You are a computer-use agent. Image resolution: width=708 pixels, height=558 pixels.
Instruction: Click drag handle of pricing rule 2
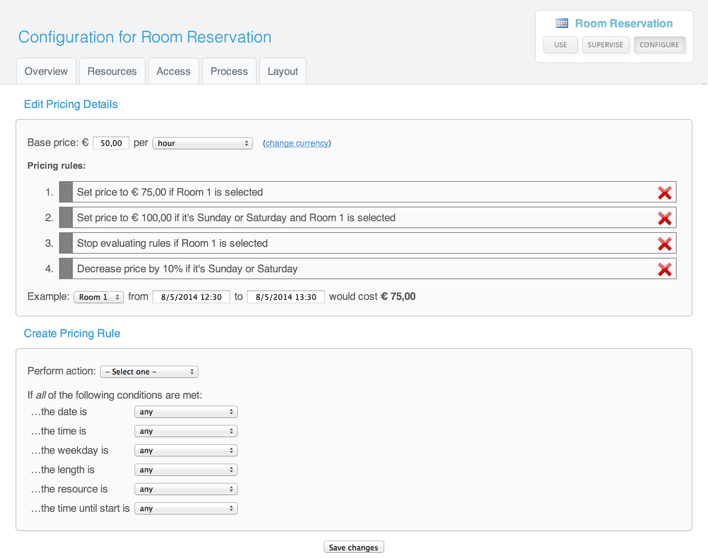[x=66, y=218]
